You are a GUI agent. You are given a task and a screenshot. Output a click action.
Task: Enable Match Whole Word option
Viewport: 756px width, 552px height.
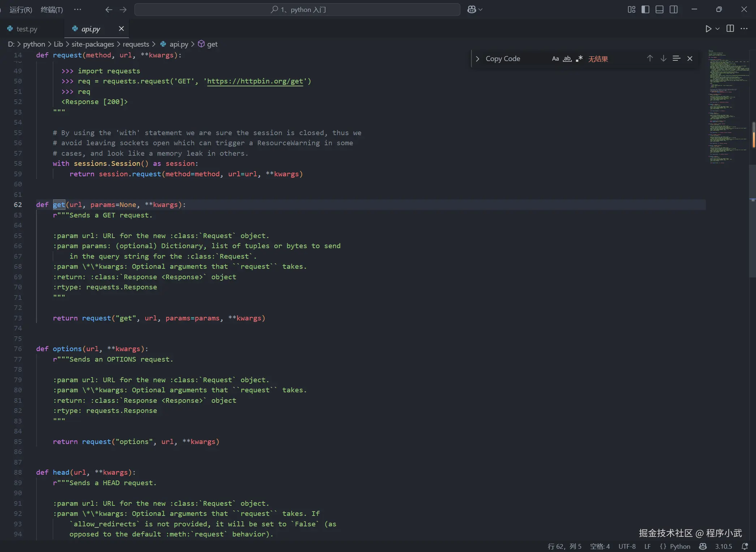coord(567,59)
